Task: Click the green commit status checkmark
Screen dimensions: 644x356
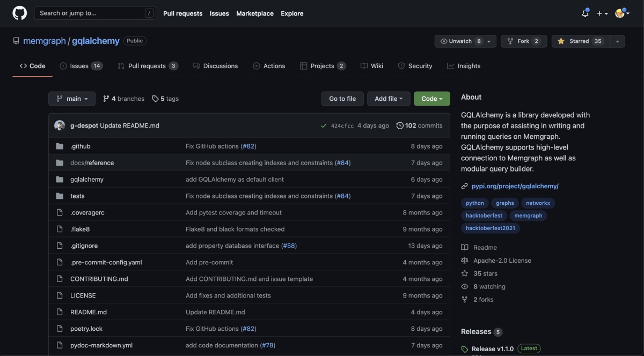Action: pos(324,126)
